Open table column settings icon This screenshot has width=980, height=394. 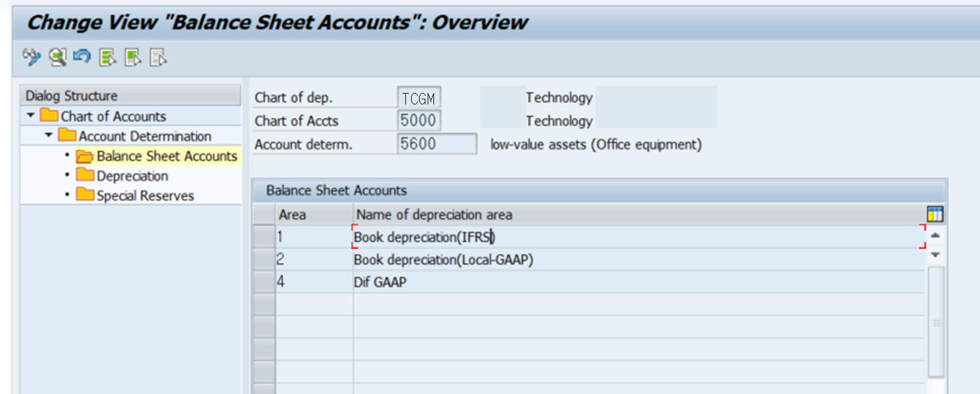click(x=935, y=214)
